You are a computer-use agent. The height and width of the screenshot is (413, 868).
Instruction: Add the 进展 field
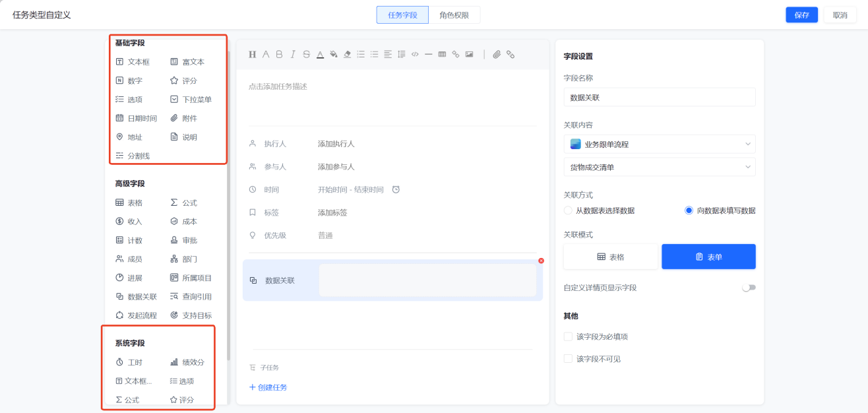pyautogui.click(x=129, y=278)
